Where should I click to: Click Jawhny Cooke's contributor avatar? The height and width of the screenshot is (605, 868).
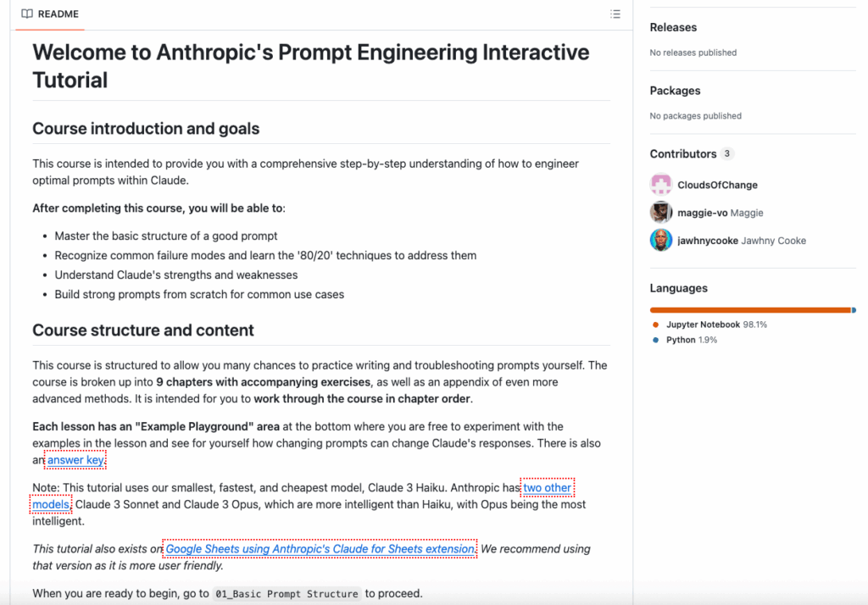tap(660, 240)
